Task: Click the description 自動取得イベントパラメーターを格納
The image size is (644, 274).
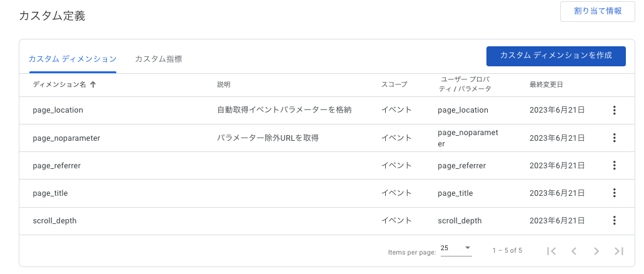Action: [x=284, y=110]
